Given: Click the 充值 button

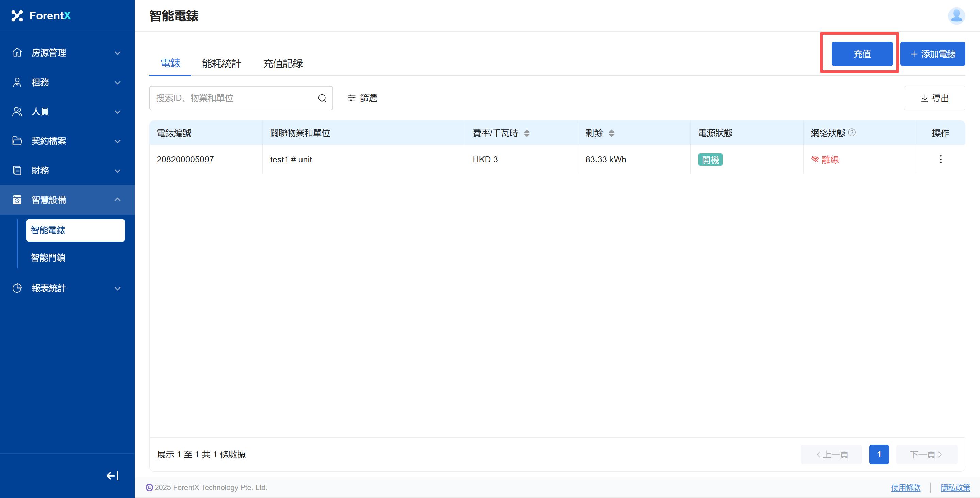Looking at the screenshot, I should click(x=862, y=54).
